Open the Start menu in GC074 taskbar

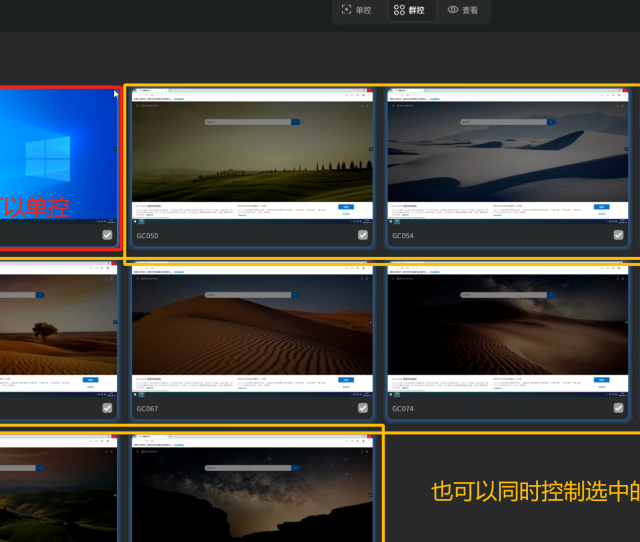pos(391,395)
